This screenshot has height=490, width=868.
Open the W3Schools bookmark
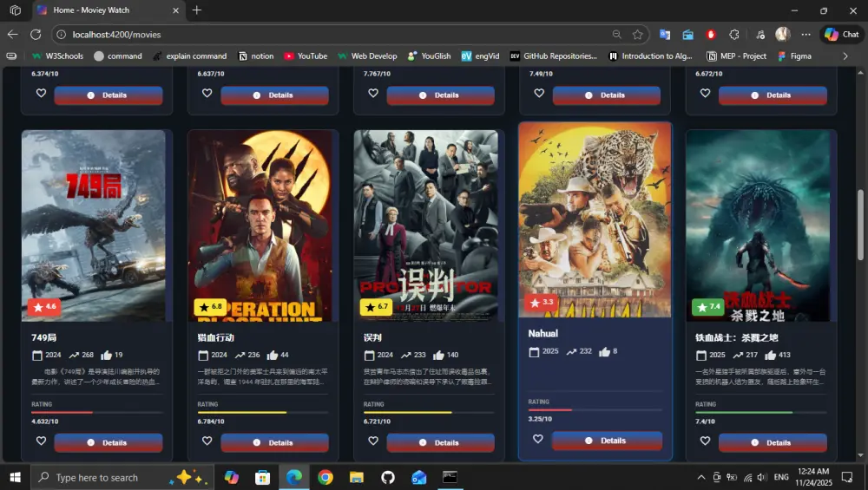point(57,56)
